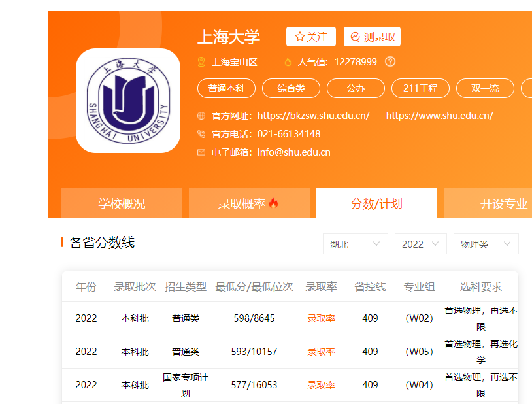Click the fire icon on 录取概率 tab
This screenshot has width=532, height=404.
pyautogui.click(x=273, y=203)
